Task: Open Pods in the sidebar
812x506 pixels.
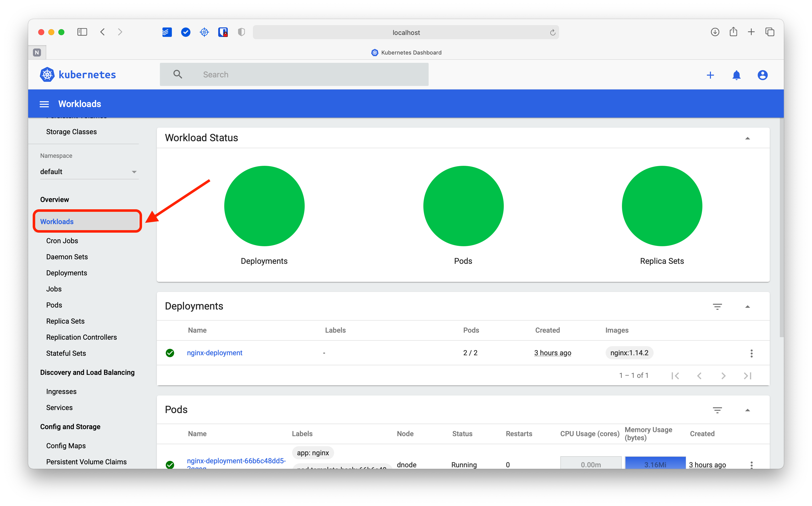Action: (54, 305)
